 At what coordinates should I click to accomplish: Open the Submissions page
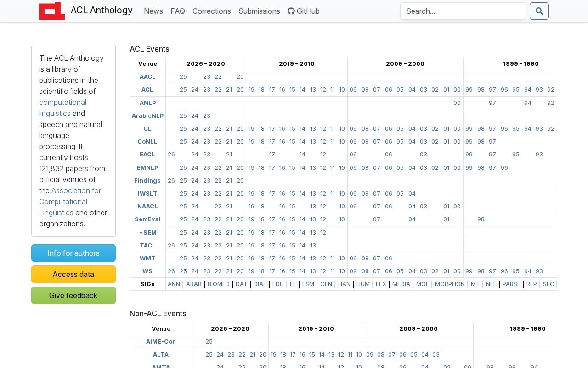click(259, 11)
